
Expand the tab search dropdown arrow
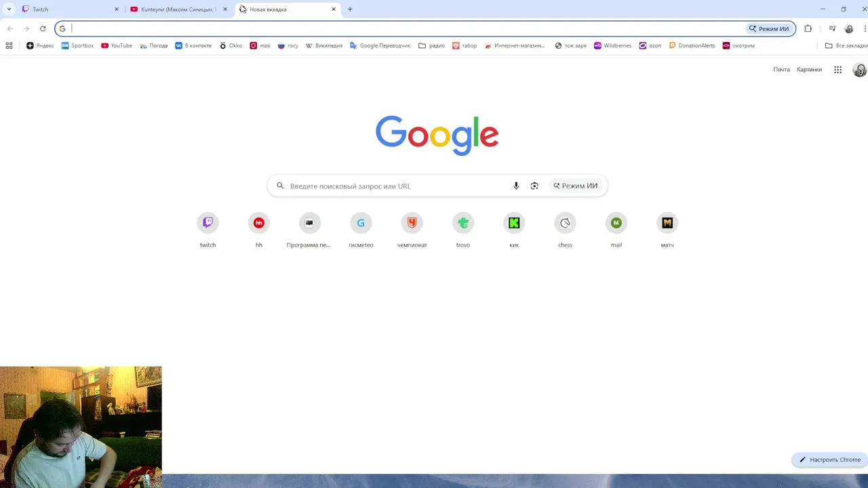click(x=9, y=9)
